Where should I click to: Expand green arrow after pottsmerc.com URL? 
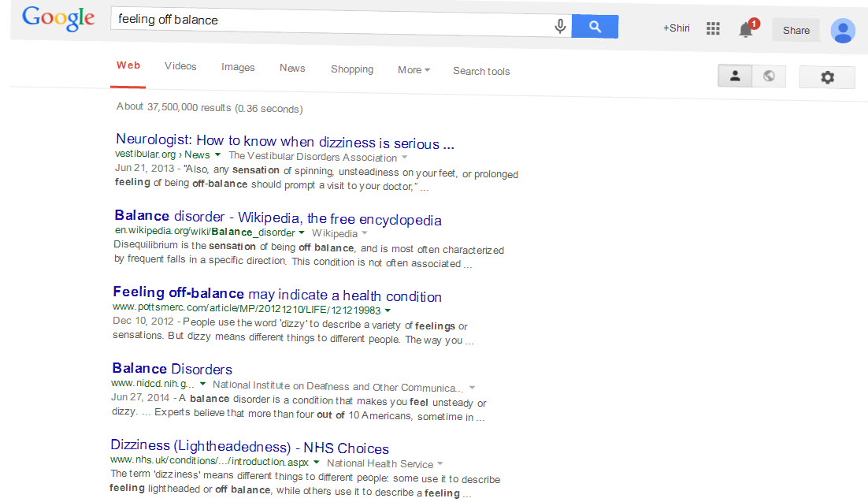388,310
